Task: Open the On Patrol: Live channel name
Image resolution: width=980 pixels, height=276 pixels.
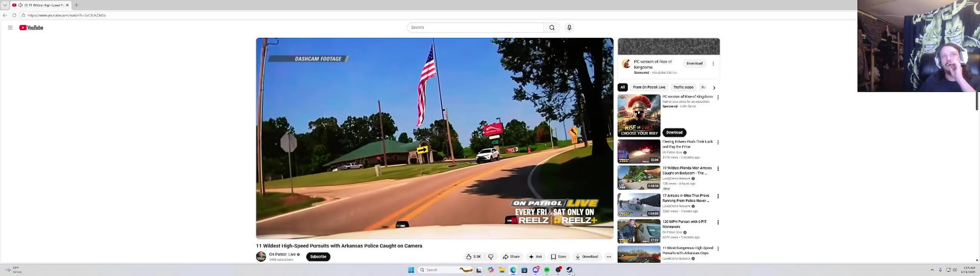Action: tap(283, 255)
